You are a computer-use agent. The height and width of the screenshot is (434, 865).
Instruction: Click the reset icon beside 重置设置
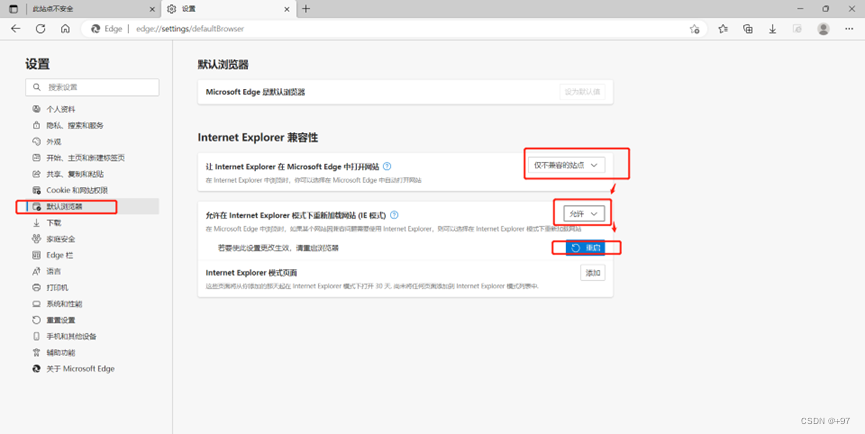click(36, 320)
